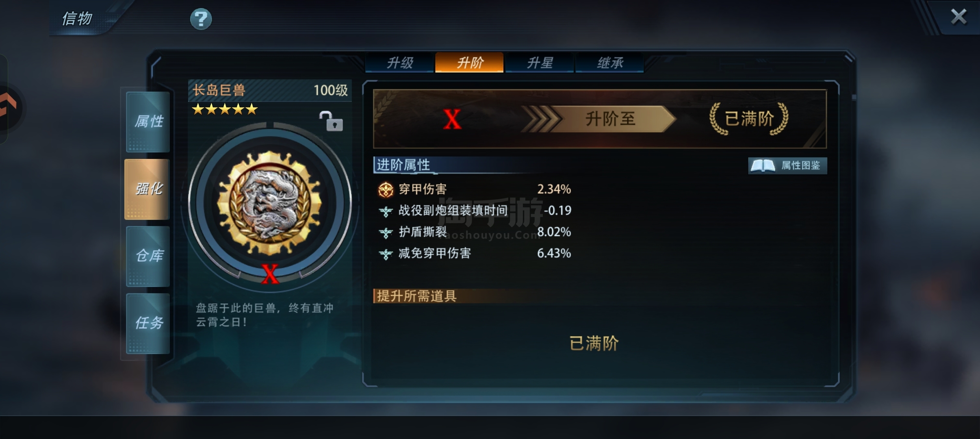Toggle the padlock lock on the token
980x439 pixels.
click(331, 121)
